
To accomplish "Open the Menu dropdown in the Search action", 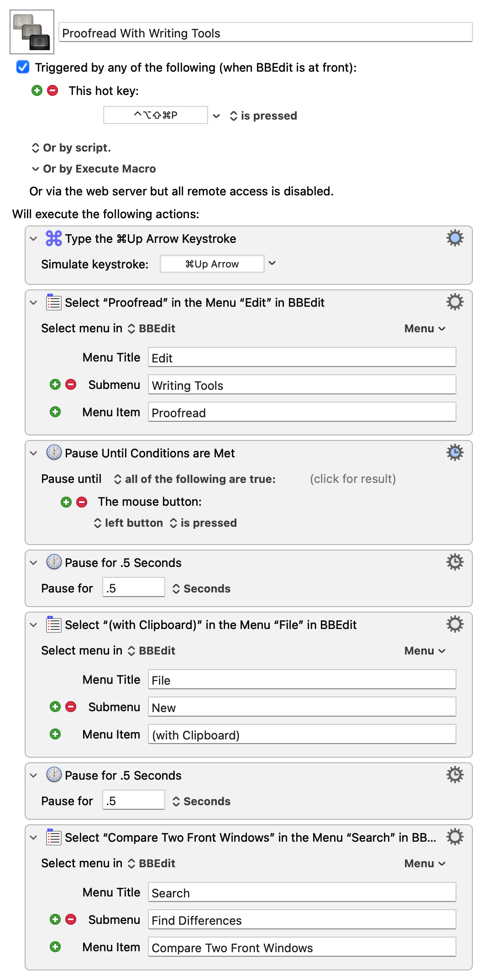I will click(x=424, y=863).
